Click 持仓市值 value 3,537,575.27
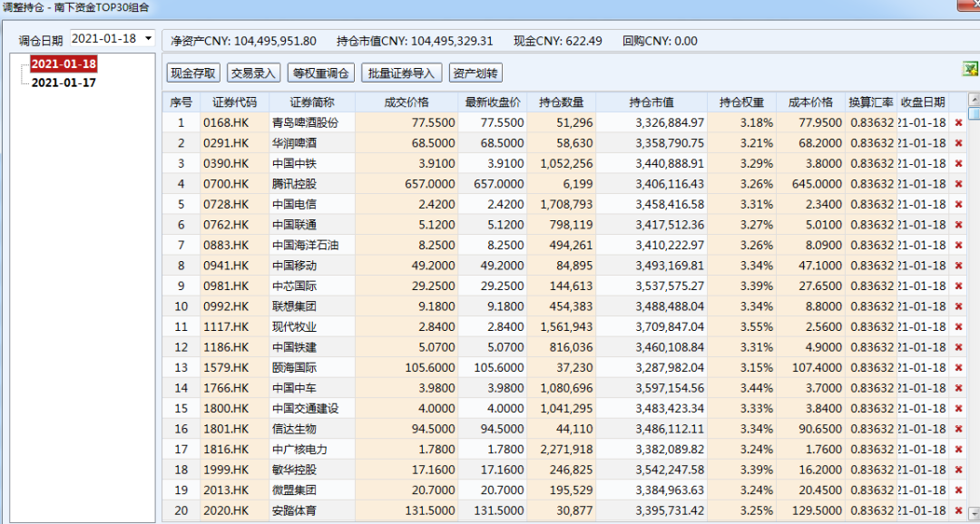The width and height of the screenshot is (980, 524). pos(652,286)
